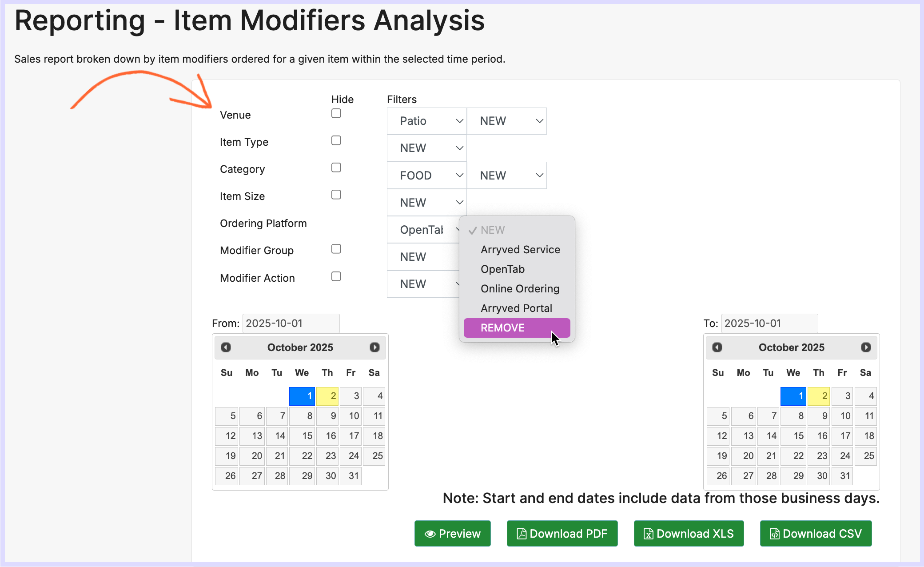Open the Patio venue filter dropdown

point(426,121)
